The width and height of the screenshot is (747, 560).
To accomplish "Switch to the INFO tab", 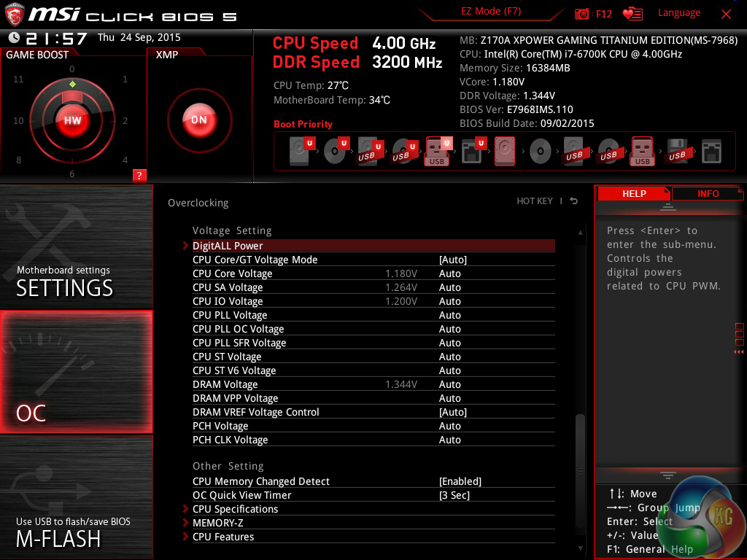I will click(708, 193).
